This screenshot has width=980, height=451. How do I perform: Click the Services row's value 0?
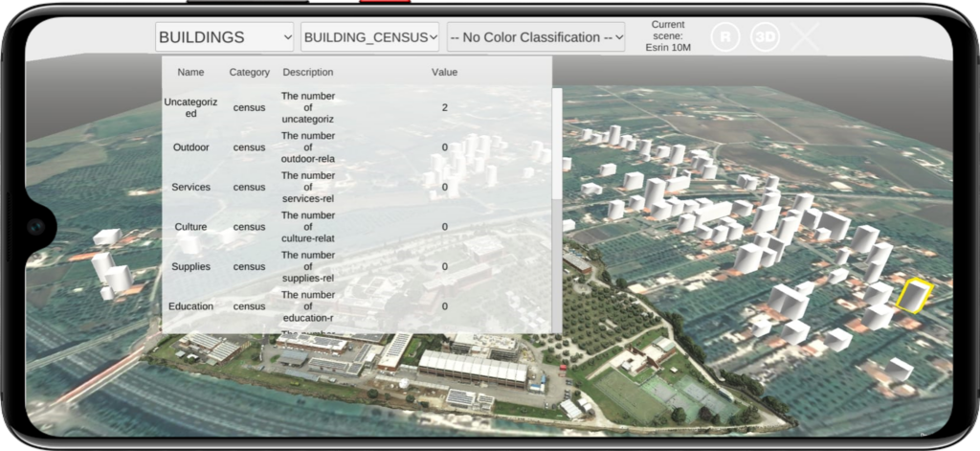coord(445,187)
